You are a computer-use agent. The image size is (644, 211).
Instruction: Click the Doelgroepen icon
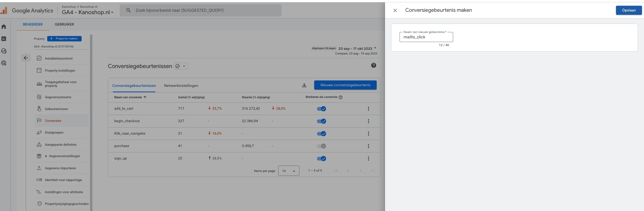click(39, 132)
